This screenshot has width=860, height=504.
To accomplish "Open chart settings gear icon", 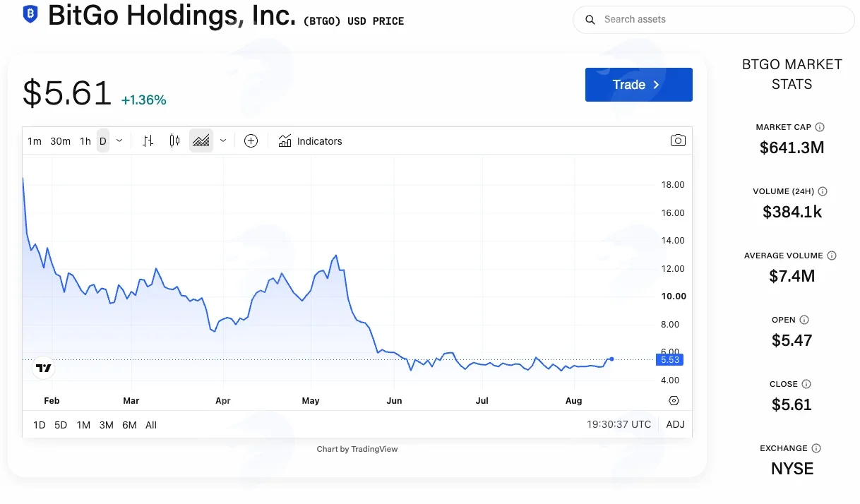I will pyautogui.click(x=674, y=401).
